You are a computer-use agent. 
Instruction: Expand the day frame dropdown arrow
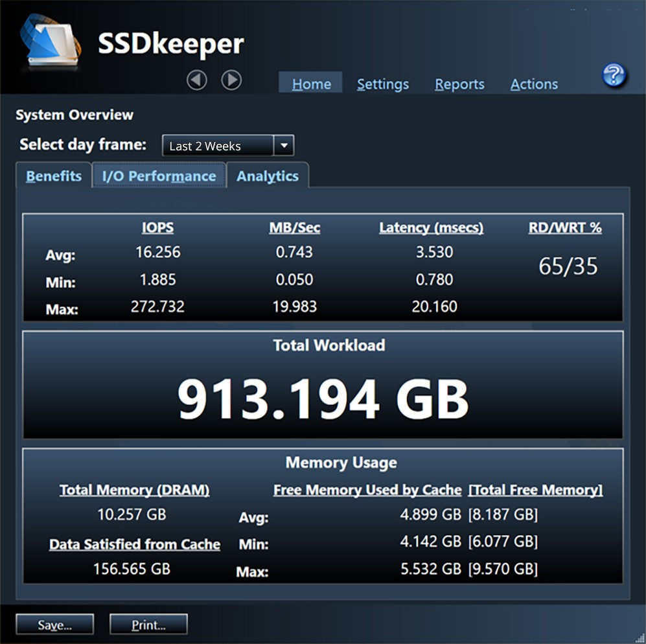284,145
